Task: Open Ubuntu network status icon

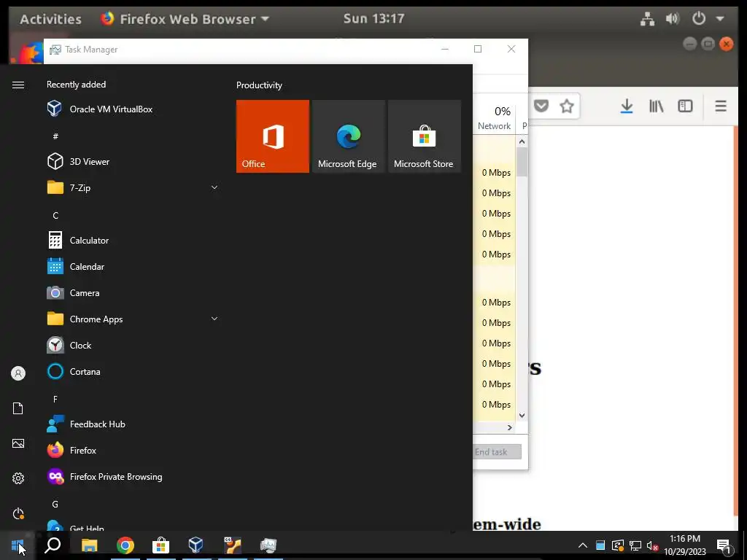Action: click(647, 19)
